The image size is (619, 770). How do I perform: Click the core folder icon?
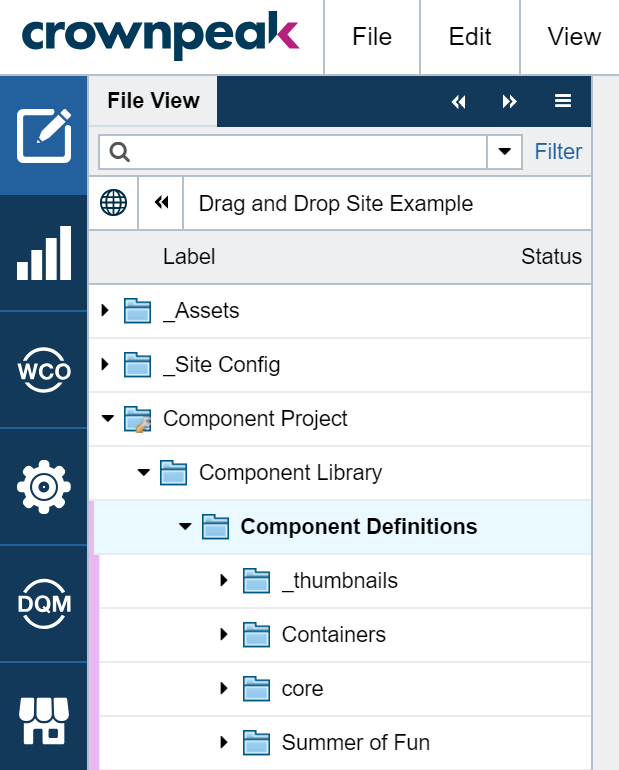(x=256, y=688)
